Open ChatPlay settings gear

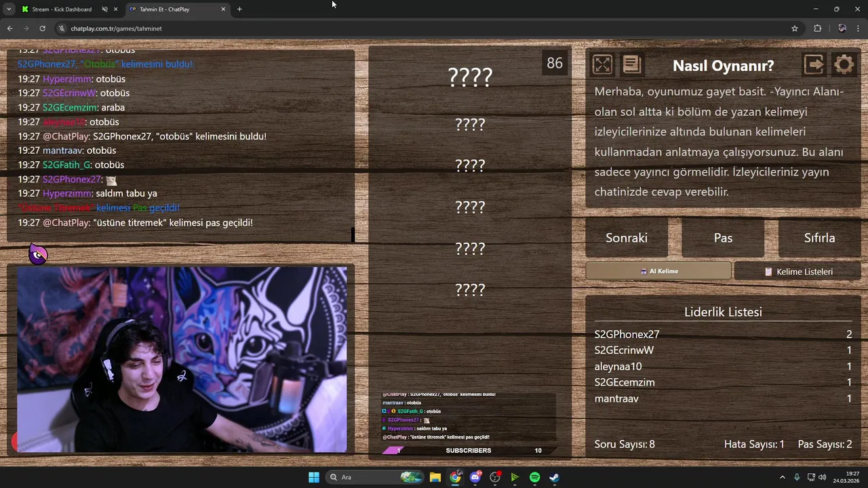click(x=844, y=65)
